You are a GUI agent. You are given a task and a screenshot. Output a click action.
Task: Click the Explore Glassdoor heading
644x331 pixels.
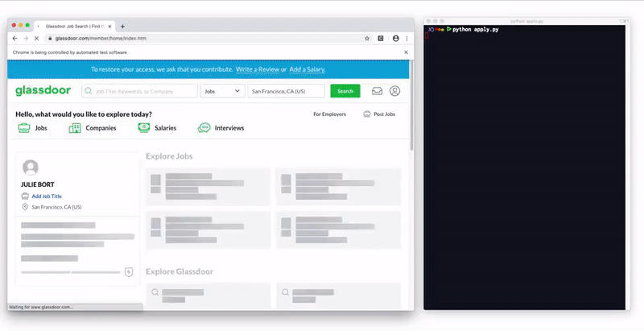180,272
